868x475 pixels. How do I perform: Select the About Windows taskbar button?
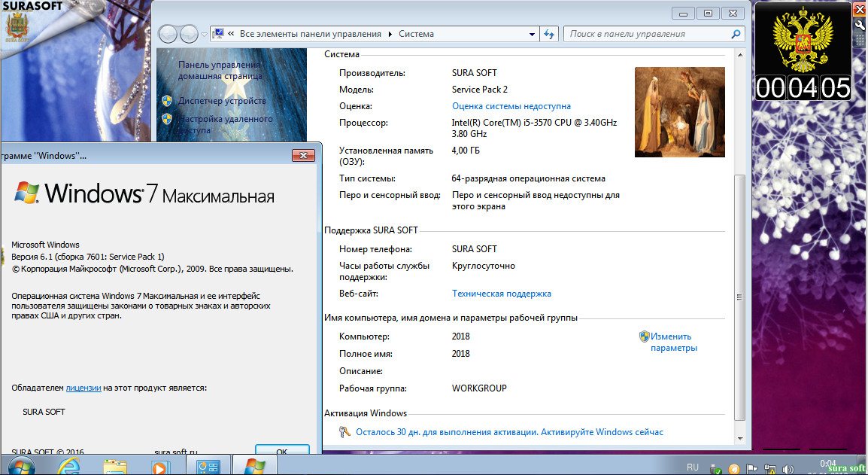254,466
